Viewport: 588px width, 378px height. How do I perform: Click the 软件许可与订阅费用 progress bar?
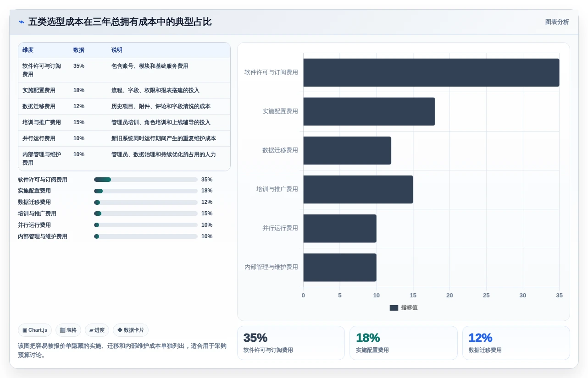(146, 180)
